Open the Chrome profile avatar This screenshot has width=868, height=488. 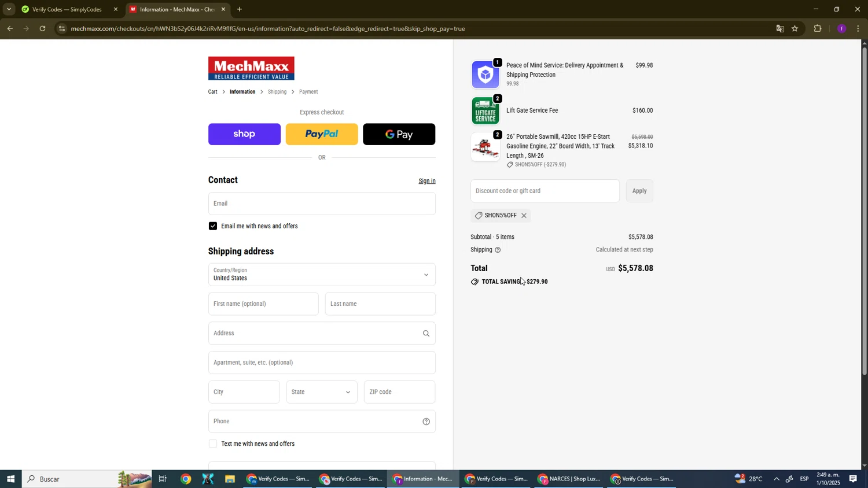(x=841, y=28)
